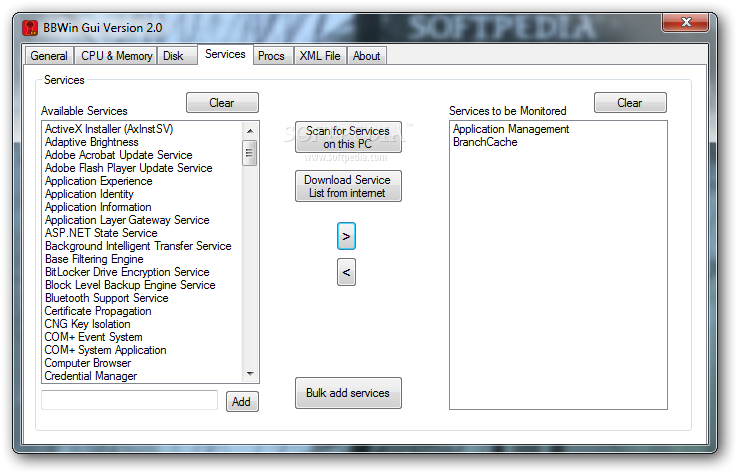Viewport: 738px width, 474px height.
Task: Clear the Available Services list
Action: (222, 103)
